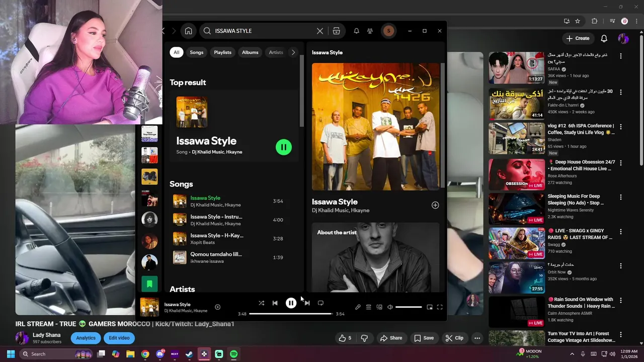Clear the ISSAWA STYLE search text
Screen dimensions: 644x362
point(320,31)
